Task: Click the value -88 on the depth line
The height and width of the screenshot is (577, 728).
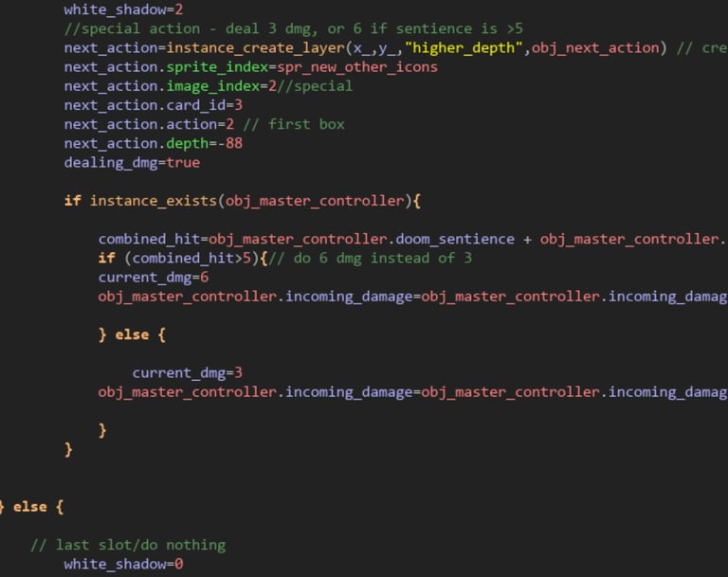Action: [229, 143]
